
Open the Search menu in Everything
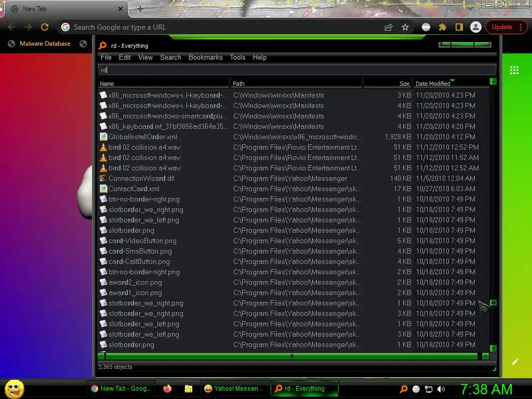pos(170,57)
